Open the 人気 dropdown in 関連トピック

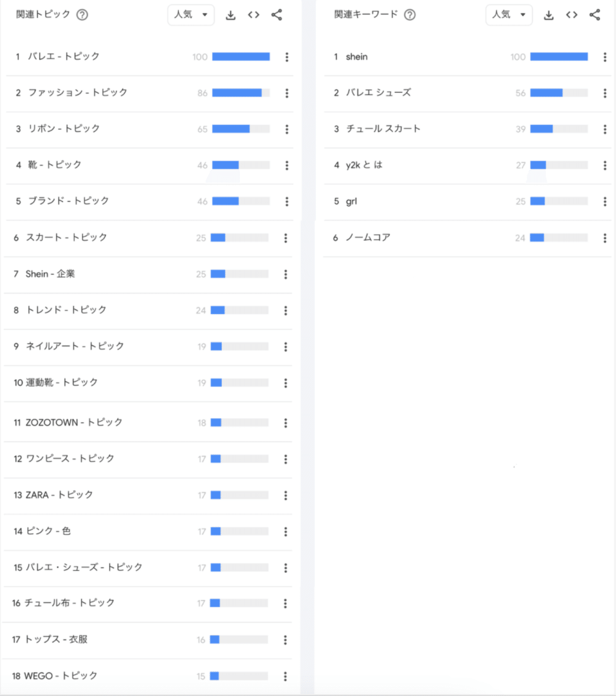190,15
